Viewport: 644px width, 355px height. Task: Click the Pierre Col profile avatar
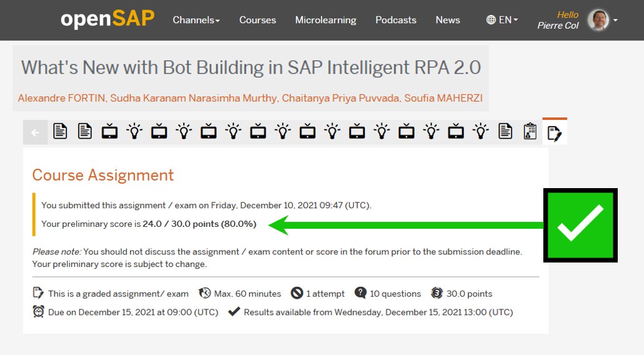click(598, 20)
